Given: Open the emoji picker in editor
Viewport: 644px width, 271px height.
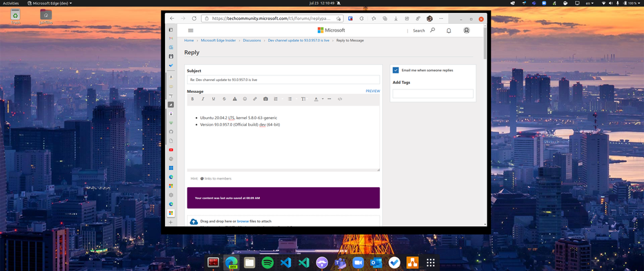Looking at the screenshot, I should pyautogui.click(x=245, y=98).
